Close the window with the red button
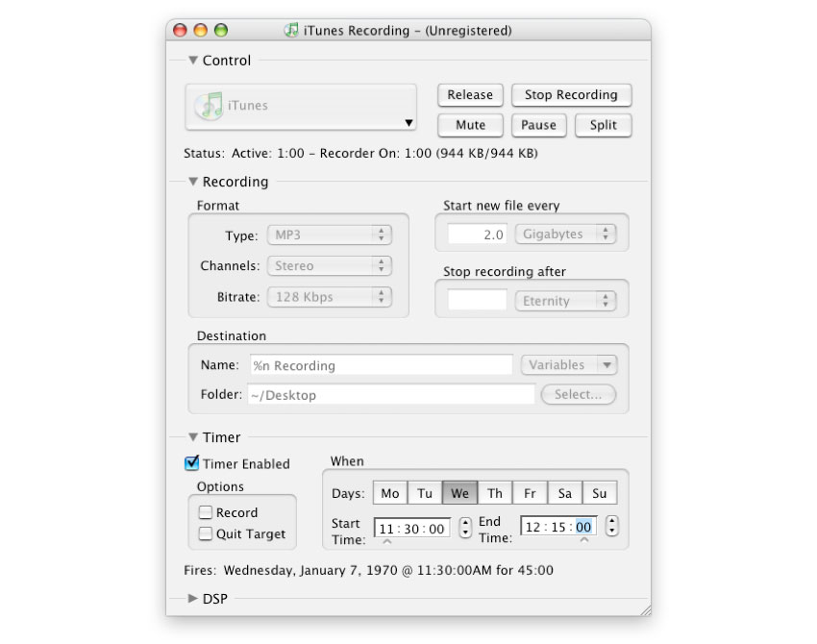817x644 pixels. tap(181, 30)
